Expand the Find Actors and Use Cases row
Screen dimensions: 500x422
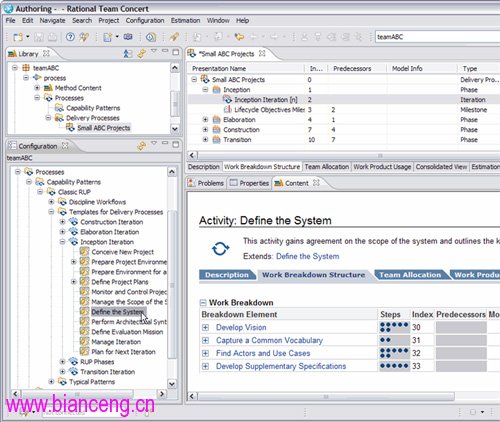click(205, 353)
